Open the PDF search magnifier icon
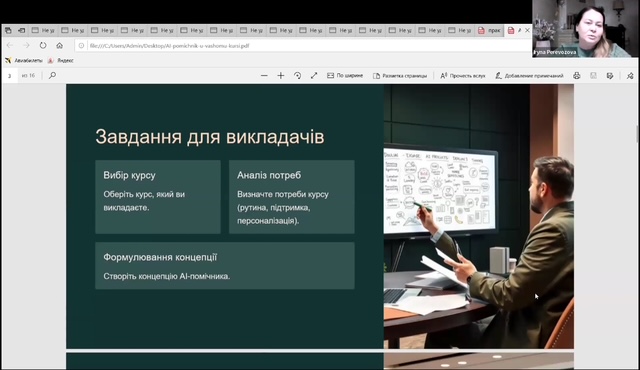The image size is (640, 370). click(x=52, y=75)
